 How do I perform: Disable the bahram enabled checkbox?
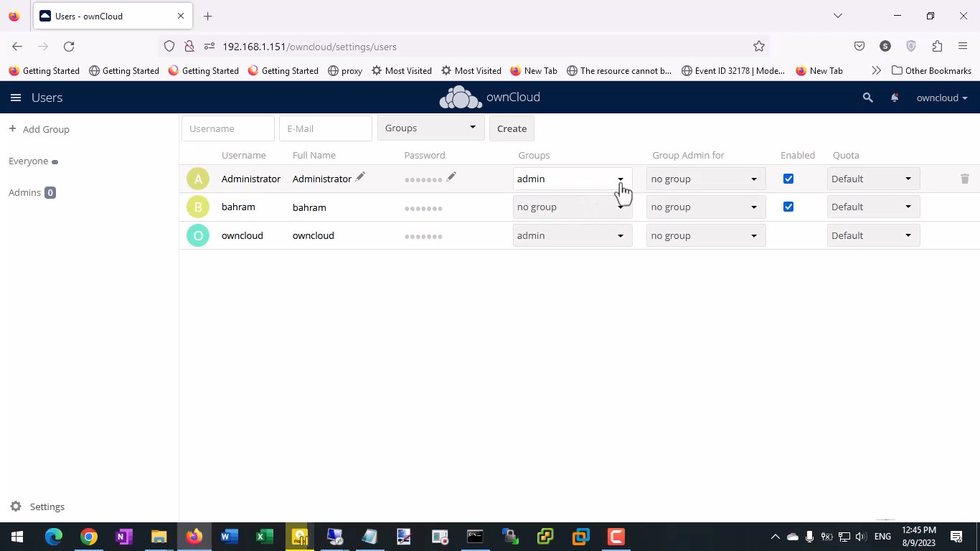788,207
